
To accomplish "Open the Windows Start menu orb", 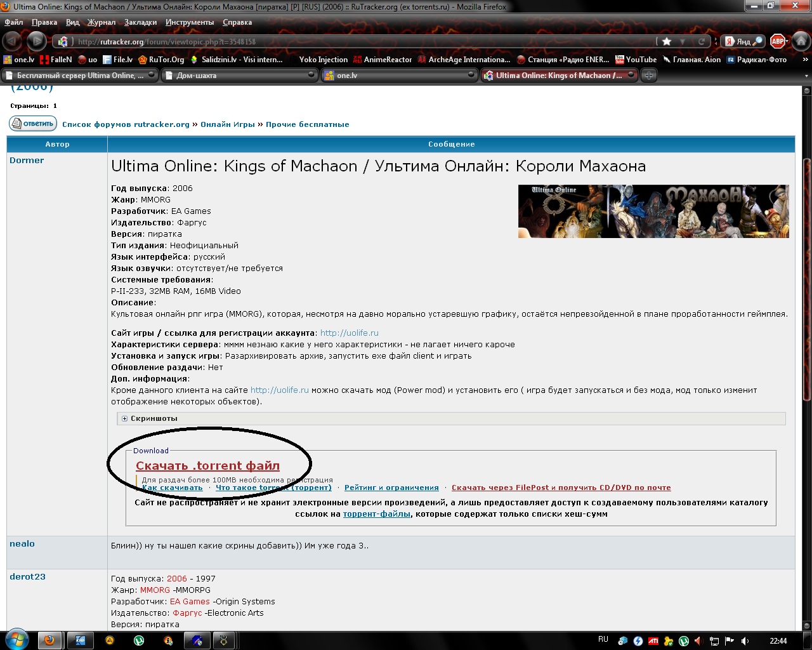I will tap(16, 640).
